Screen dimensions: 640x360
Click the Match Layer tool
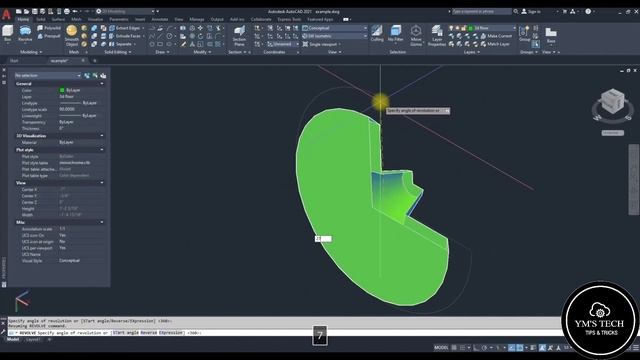click(x=495, y=44)
